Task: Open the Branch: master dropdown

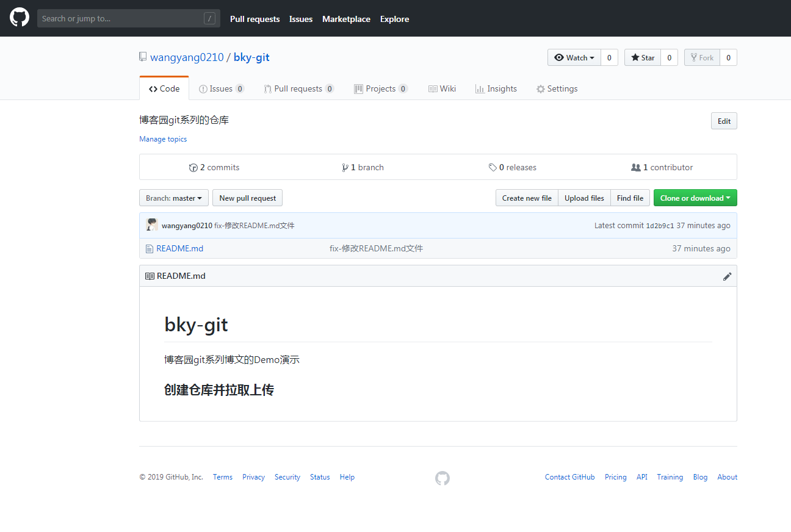Action: point(174,198)
